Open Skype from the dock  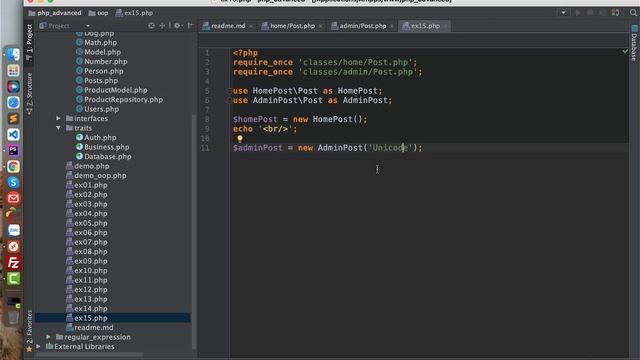click(x=13, y=182)
